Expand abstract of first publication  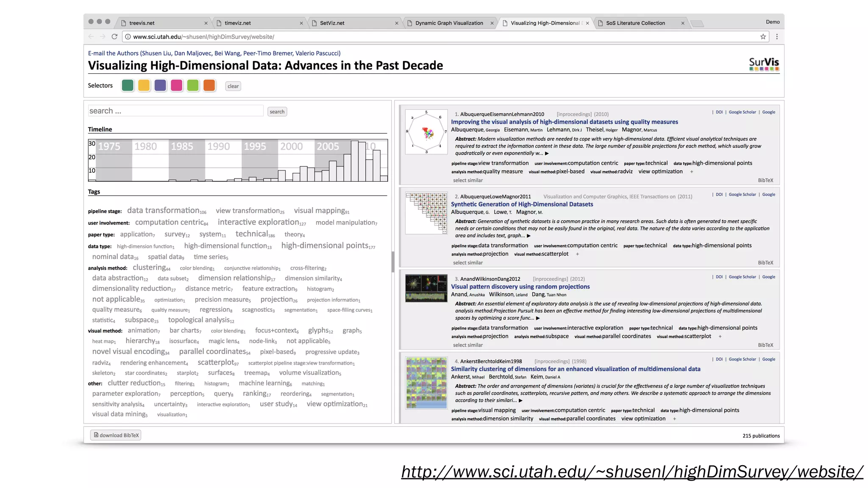(x=547, y=154)
